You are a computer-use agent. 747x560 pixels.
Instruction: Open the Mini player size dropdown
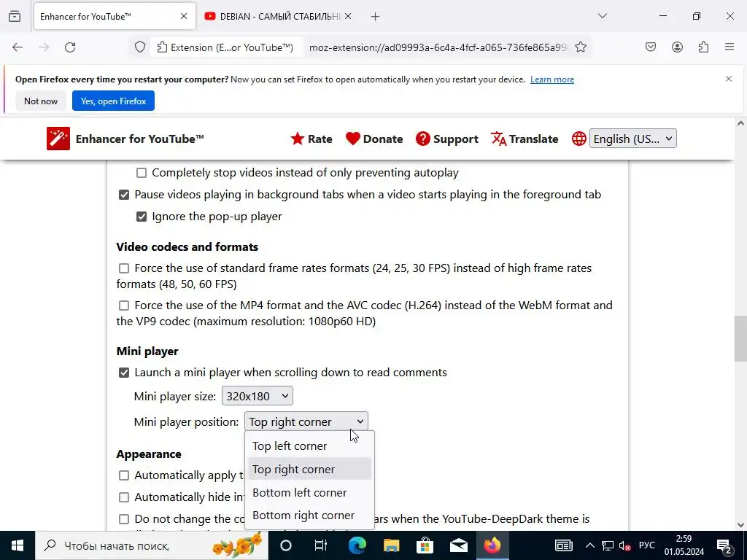(258, 396)
